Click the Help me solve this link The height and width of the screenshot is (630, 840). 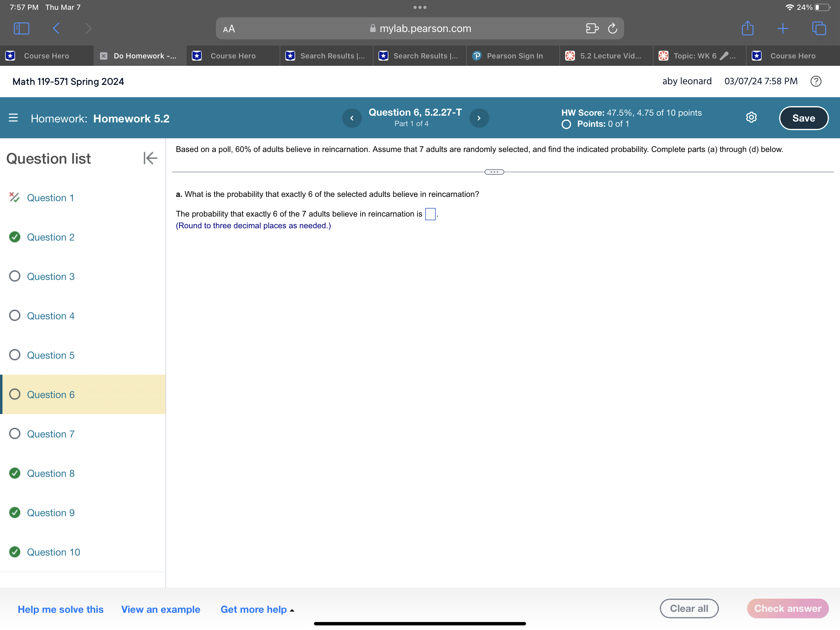(x=60, y=609)
